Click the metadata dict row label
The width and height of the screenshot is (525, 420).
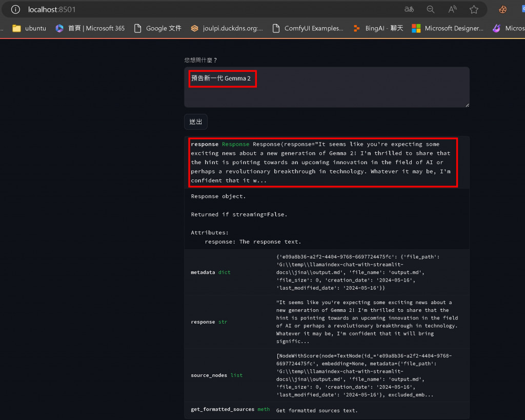(211, 272)
